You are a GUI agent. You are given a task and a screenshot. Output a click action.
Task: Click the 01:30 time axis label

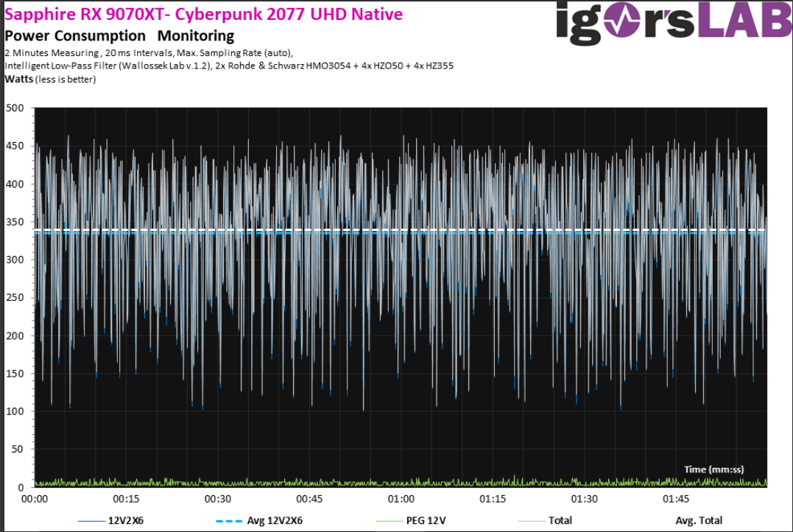click(x=584, y=499)
